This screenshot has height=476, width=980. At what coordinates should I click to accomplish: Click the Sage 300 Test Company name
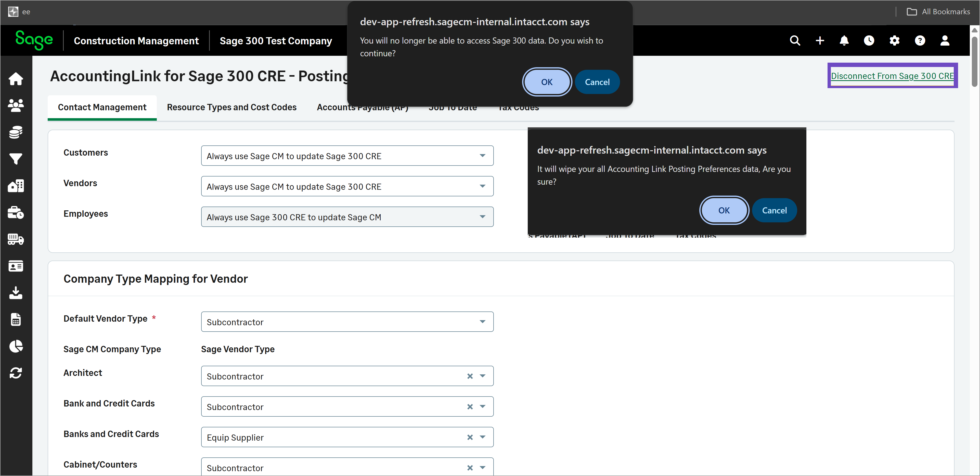pyautogui.click(x=276, y=41)
